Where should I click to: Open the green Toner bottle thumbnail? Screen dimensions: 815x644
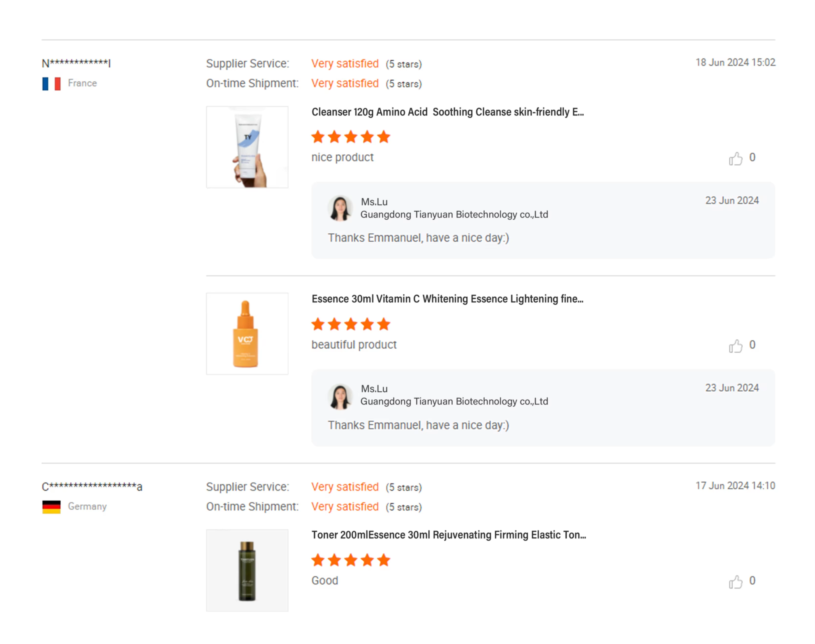247,570
